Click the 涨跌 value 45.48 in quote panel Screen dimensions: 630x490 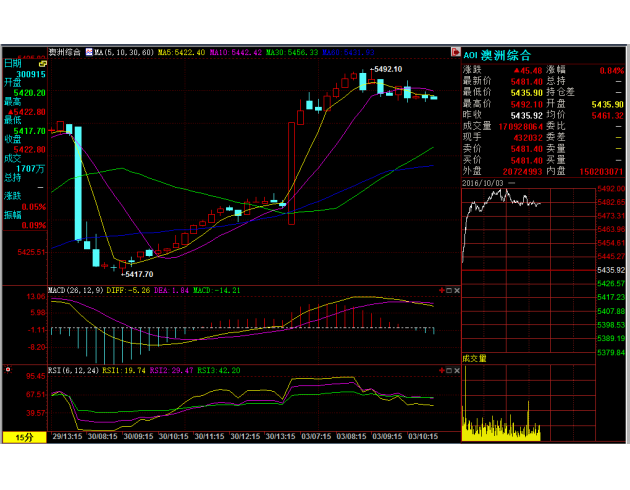528,71
